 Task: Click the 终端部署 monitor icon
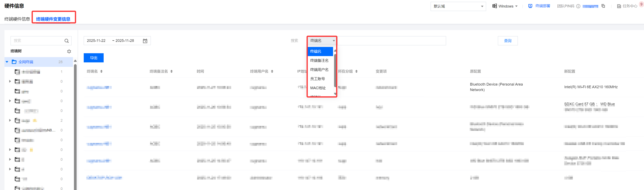pos(530,6)
